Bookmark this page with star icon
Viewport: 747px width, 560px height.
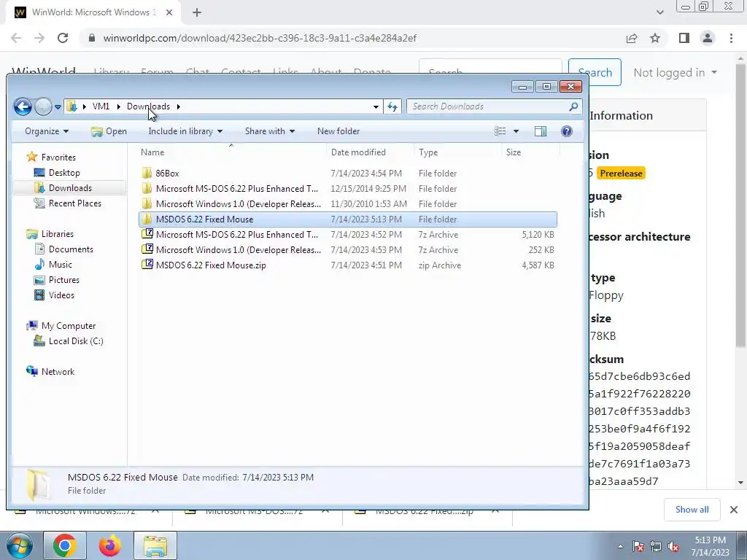(655, 38)
